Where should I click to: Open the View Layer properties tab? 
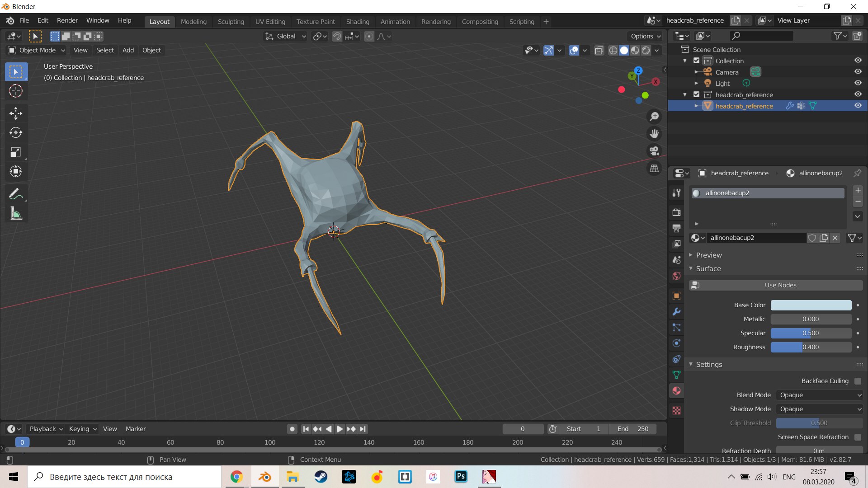click(x=676, y=244)
